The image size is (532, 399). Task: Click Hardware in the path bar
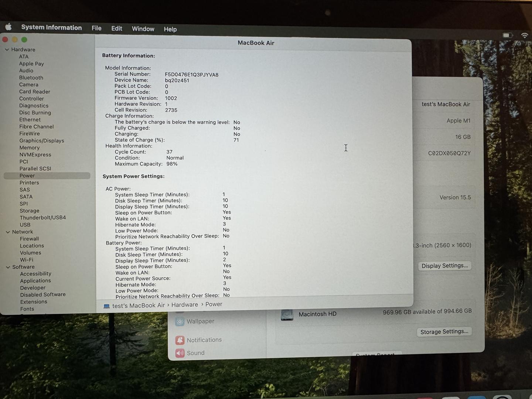184,305
